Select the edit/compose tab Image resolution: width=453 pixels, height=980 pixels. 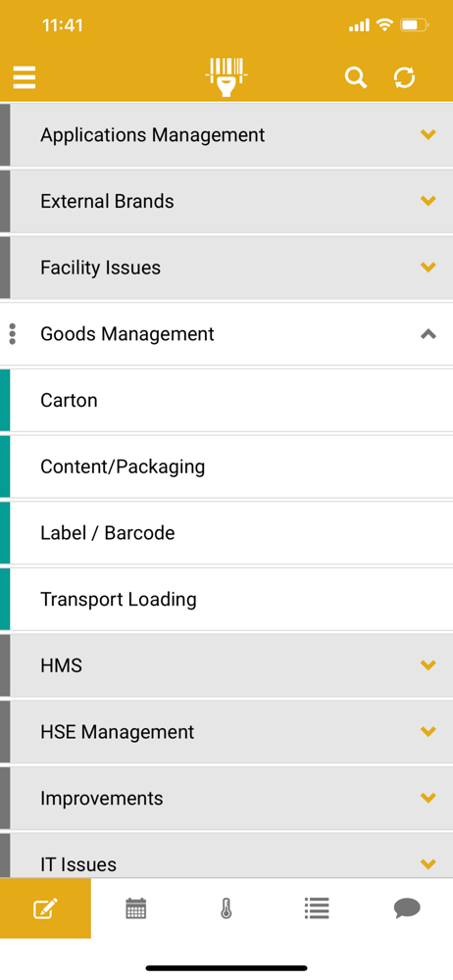pos(46,908)
